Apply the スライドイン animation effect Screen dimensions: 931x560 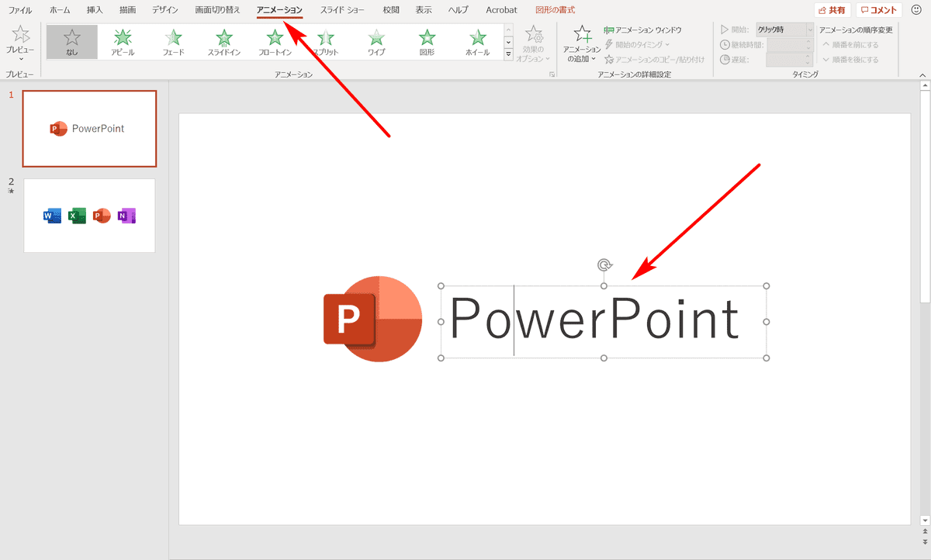tap(224, 42)
